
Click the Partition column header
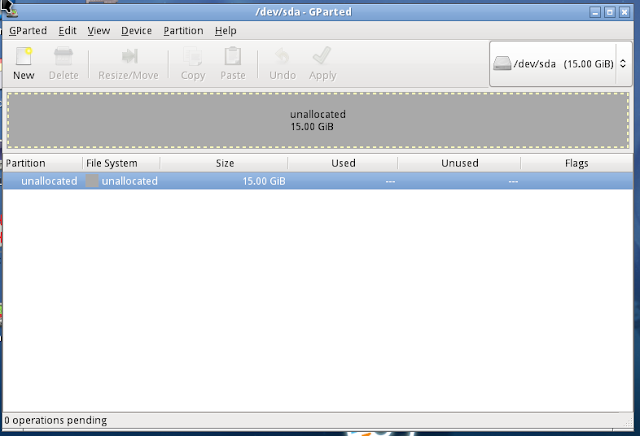(42, 163)
